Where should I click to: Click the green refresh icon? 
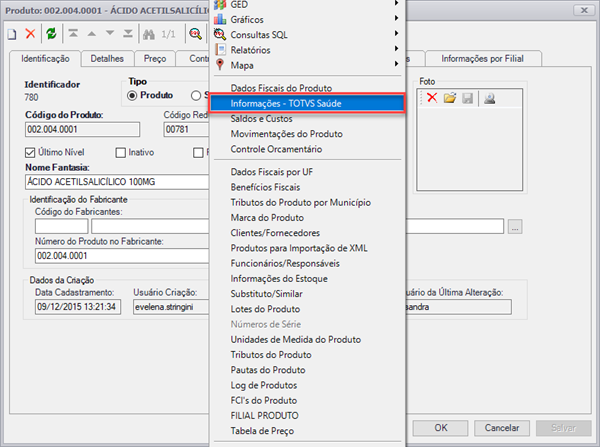click(51, 34)
